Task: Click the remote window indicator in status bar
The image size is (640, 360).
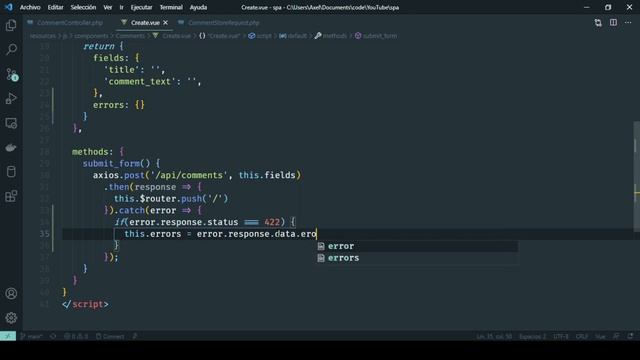Action: click(x=8, y=336)
